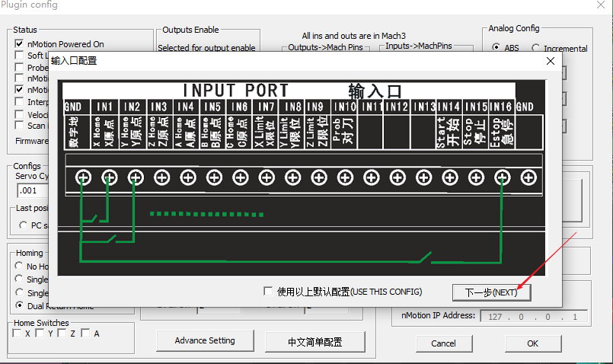The image size is (613, 364).
Task: Click the IN2 Y Home screw terminal
Action: click(136, 177)
